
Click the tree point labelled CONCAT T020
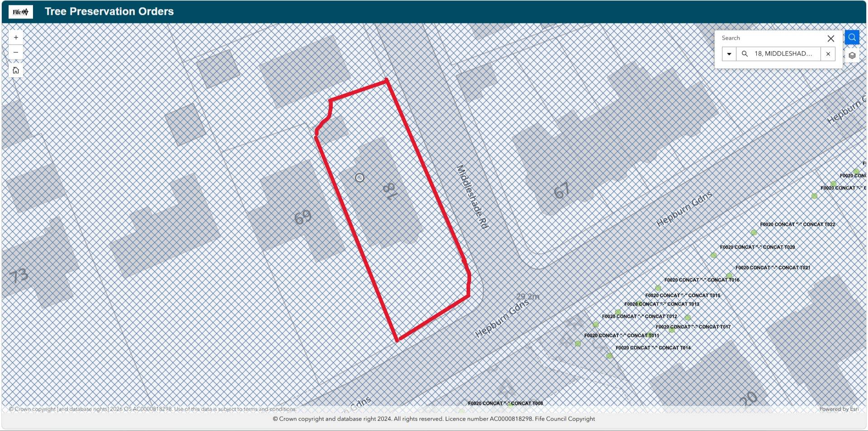713,255
